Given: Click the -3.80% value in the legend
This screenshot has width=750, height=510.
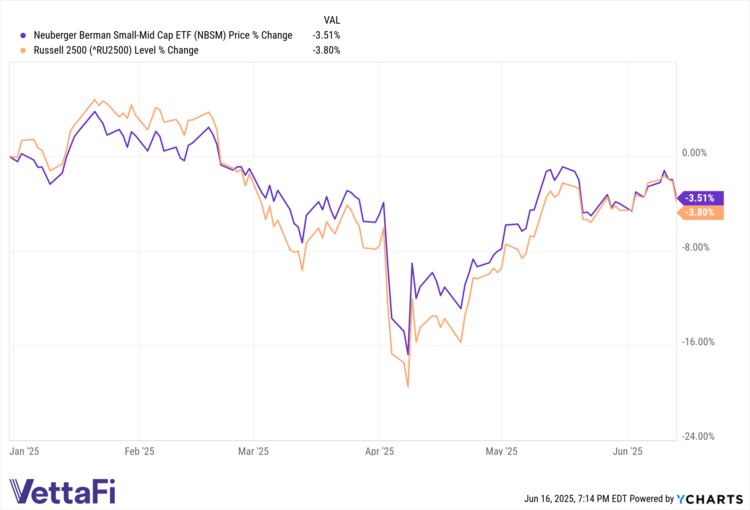Looking at the screenshot, I should [x=326, y=50].
